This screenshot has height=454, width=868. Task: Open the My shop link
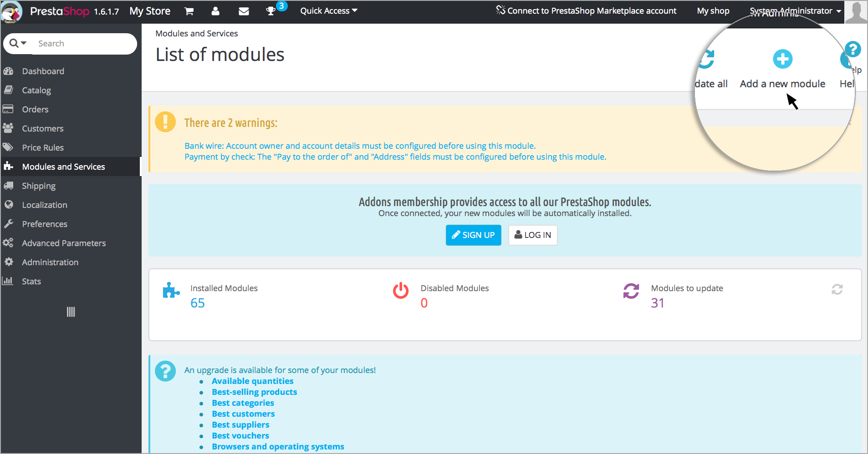click(x=713, y=11)
